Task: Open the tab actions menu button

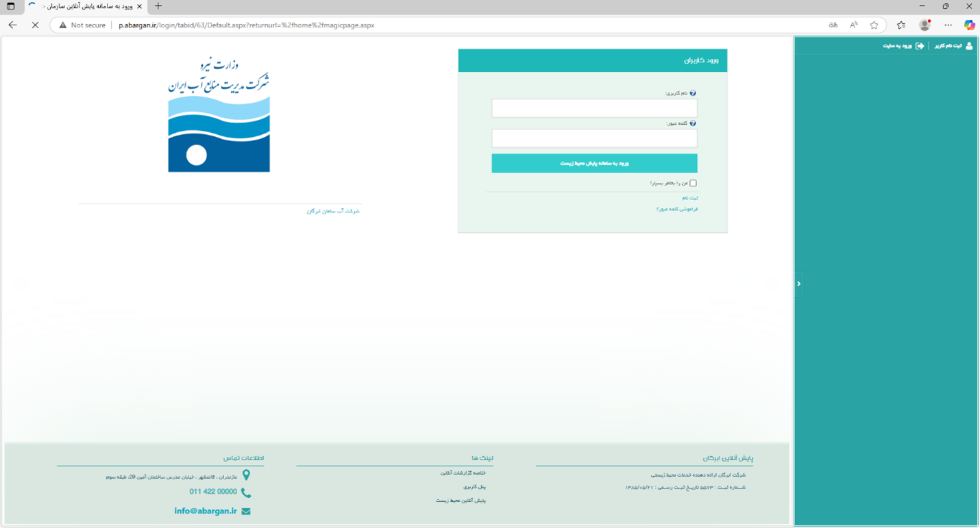Action: [10, 6]
